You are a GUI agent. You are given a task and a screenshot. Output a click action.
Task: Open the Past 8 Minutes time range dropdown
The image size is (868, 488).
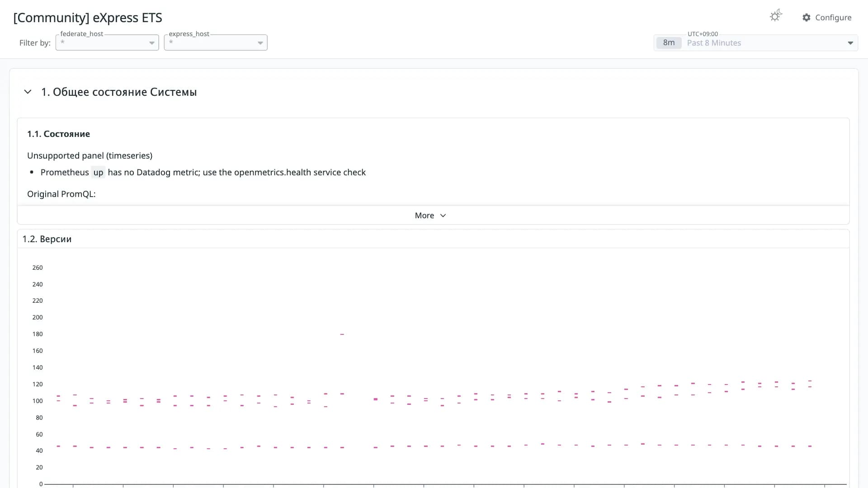[x=756, y=43]
